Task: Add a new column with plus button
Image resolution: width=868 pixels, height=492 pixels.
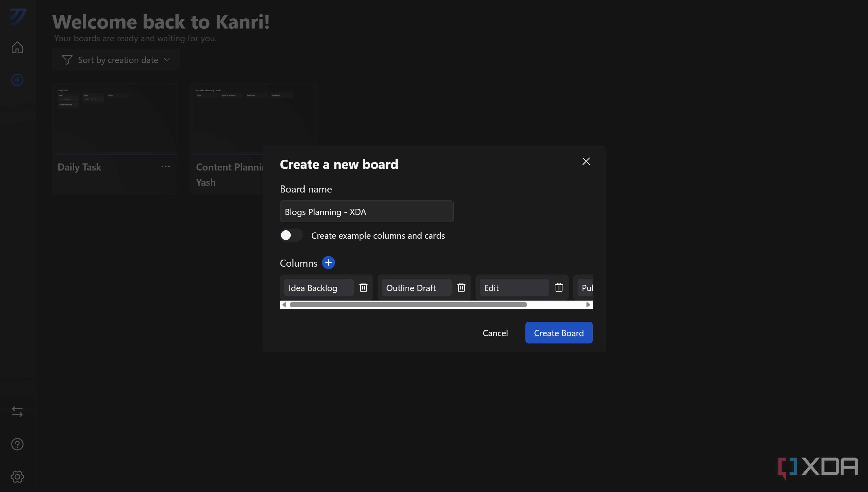Action: 328,263
